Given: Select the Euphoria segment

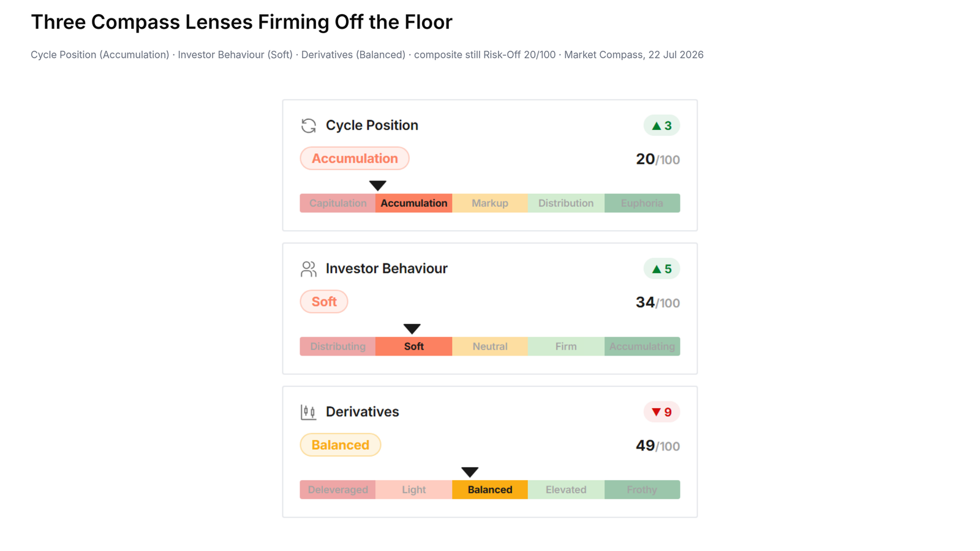Looking at the screenshot, I should click(642, 203).
